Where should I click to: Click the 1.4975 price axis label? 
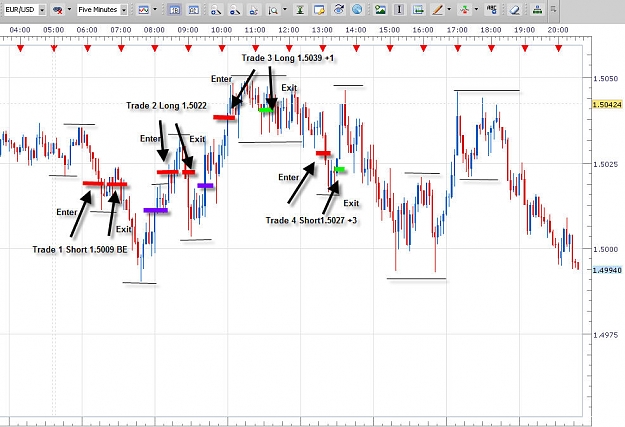(x=605, y=335)
